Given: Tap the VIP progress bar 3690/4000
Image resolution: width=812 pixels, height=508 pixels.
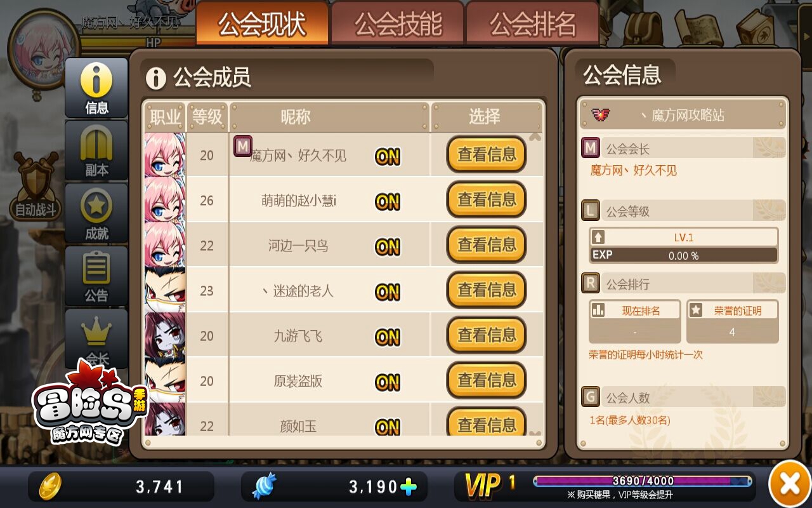Looking at the screenshot, I should 643,481.
